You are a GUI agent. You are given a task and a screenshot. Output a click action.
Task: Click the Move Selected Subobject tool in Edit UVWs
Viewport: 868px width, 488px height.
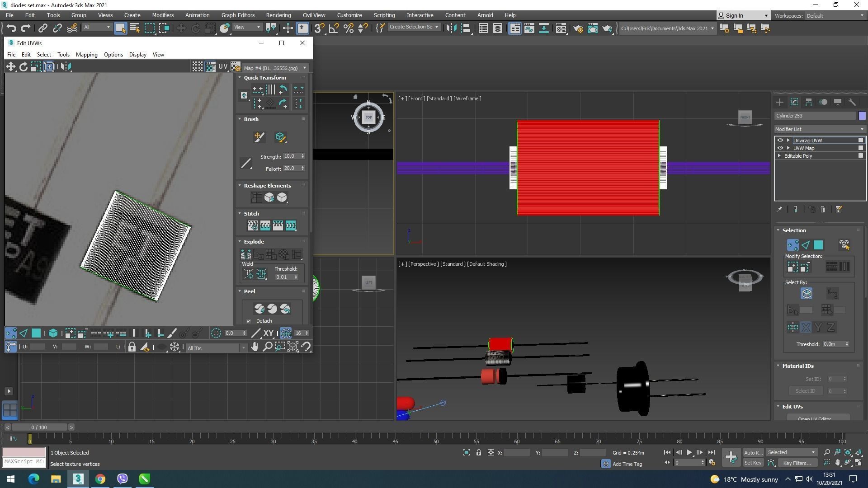point(10,67)
